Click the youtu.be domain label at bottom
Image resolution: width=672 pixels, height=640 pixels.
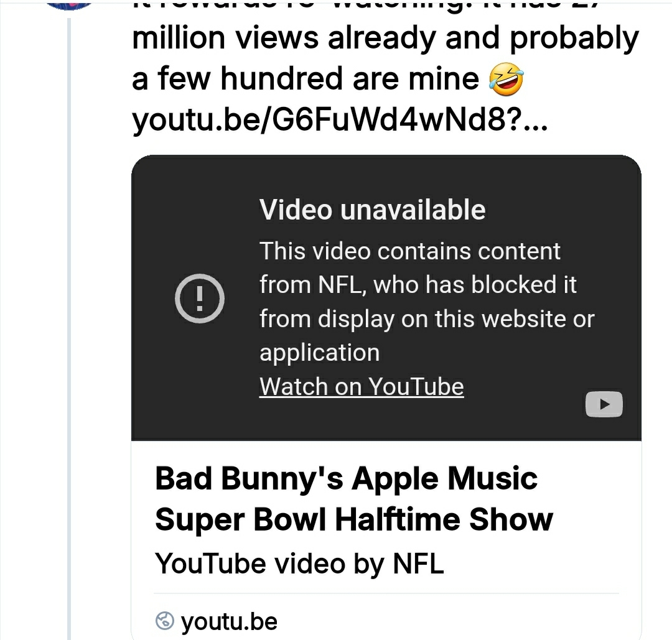[x=229, y=621]
